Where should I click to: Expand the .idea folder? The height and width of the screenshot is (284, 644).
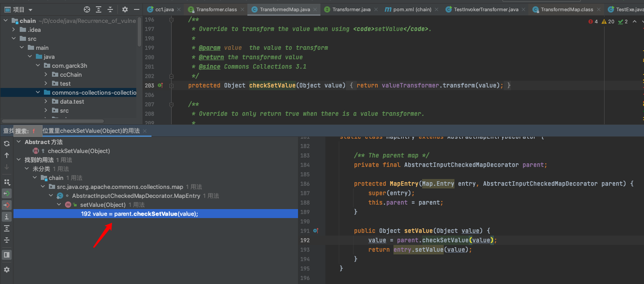[14, 30]
